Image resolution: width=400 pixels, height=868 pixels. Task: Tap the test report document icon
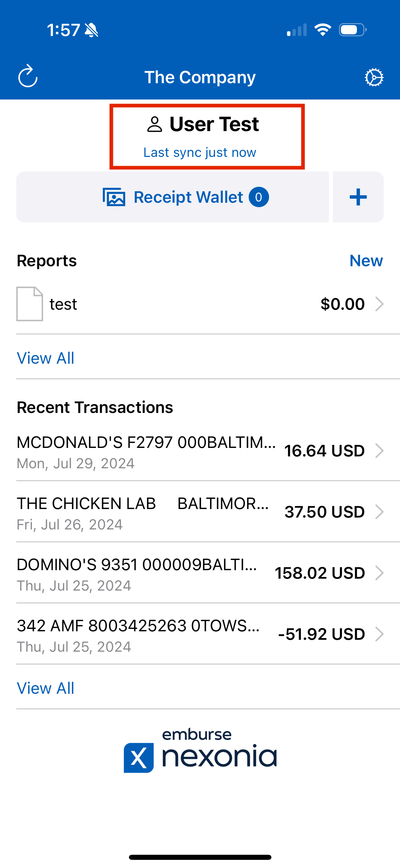(30, 304)
